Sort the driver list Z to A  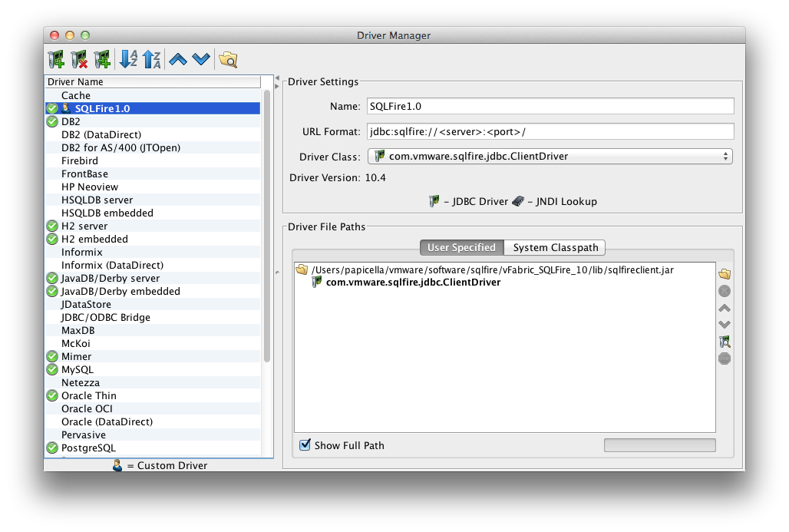pyautogui.click(x=151, y=59)
